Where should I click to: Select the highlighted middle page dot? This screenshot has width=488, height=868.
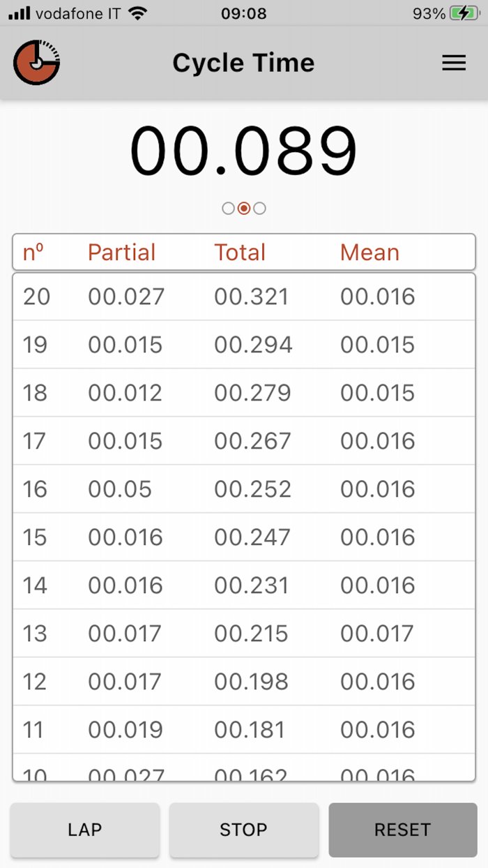coord(244,208)
